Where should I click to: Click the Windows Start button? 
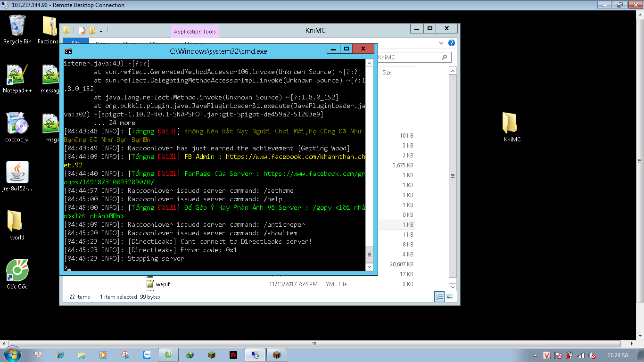[x=12, y=354]
